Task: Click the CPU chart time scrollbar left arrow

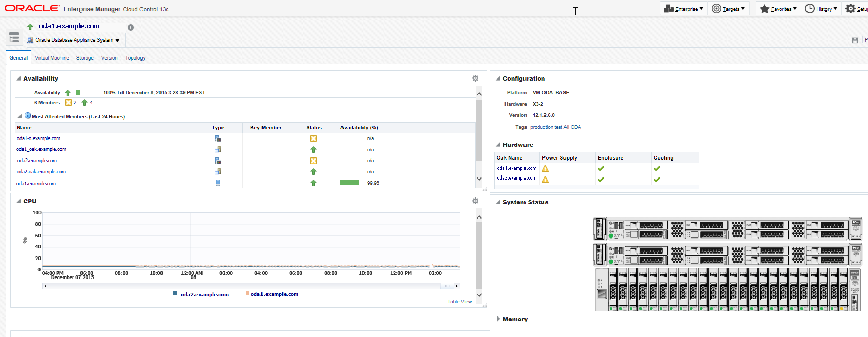Action: pos(45,286)
